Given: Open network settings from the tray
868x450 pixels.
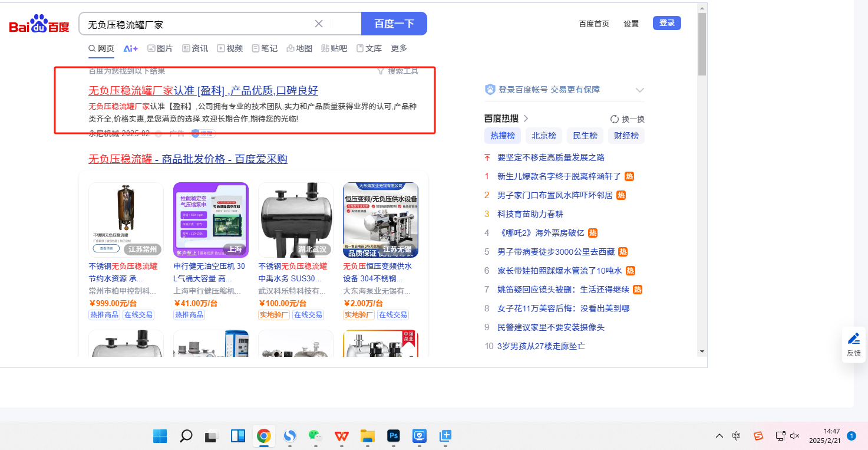Looking at the screenshot, I should pos(780,436).
